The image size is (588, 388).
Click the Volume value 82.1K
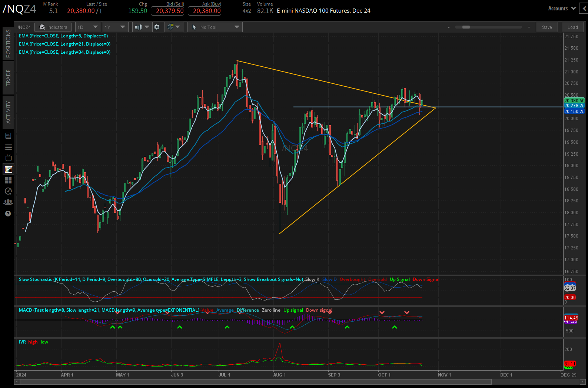click(x=265, y=11)
